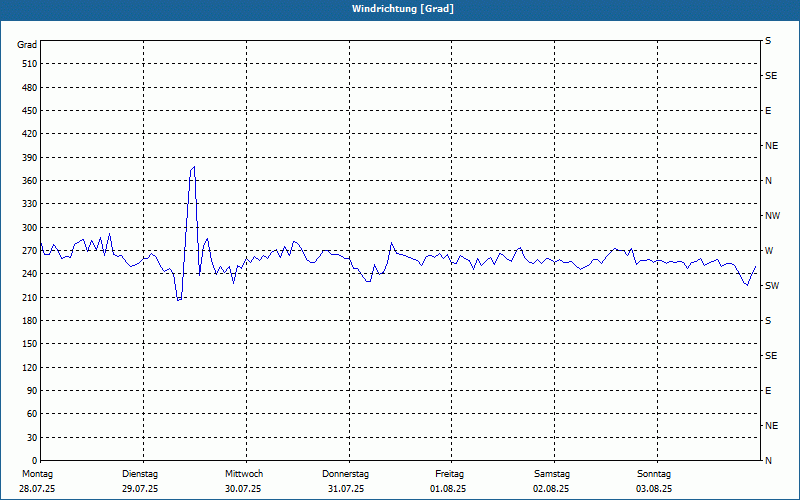Click the 270 y-axis tick label
800x500 pixels.
[28, 251]
